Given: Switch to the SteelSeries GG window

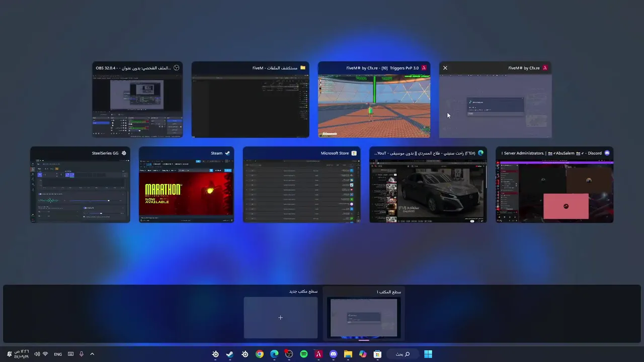Looking at the screenshot, I should [80, 185].
